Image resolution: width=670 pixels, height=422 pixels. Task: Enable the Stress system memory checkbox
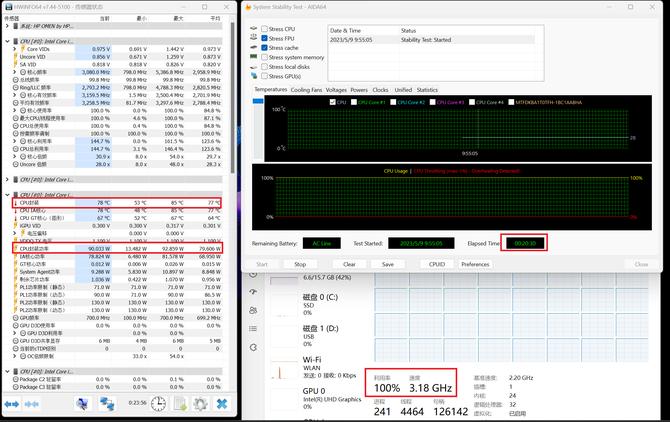tap(264, 57)
